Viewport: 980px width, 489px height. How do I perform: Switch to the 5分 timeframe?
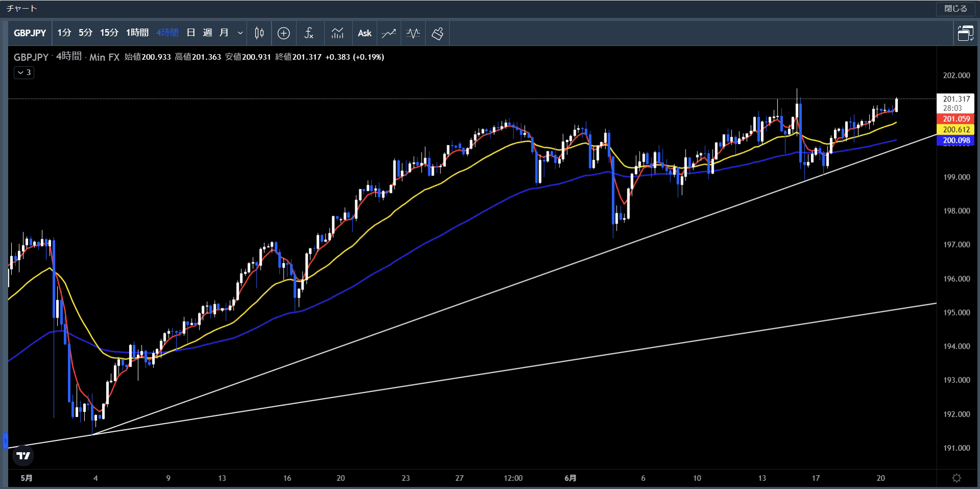85,33
